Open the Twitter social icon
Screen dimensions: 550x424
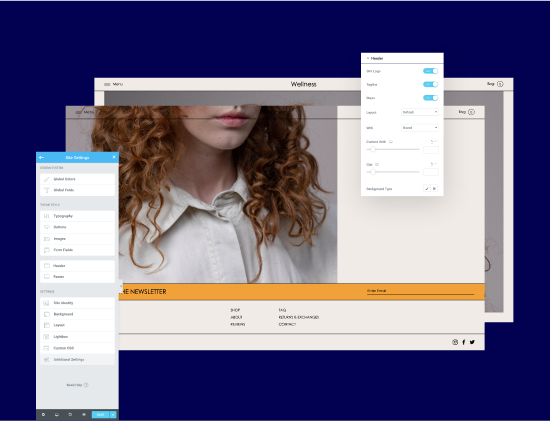(472, 342)
